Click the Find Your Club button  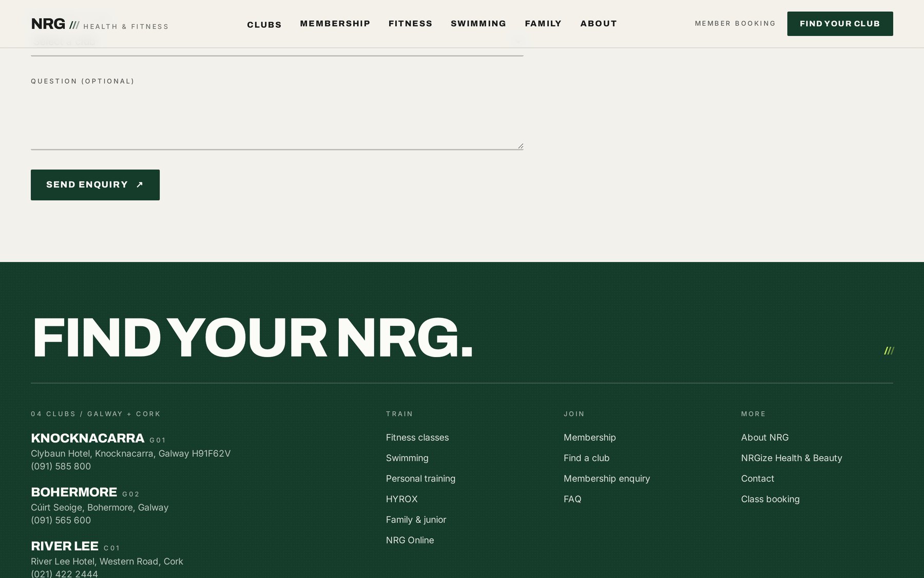(x=840, y=24)
